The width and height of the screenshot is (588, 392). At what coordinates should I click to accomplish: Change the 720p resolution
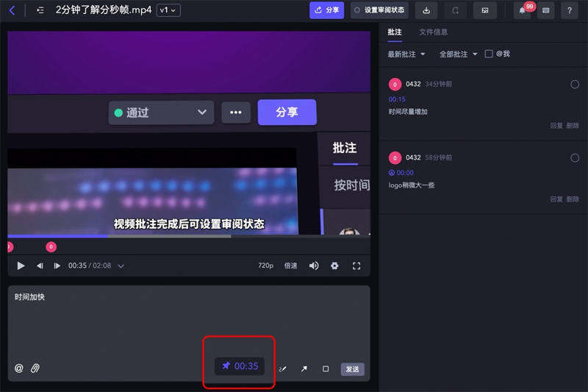tap(265, 266)
